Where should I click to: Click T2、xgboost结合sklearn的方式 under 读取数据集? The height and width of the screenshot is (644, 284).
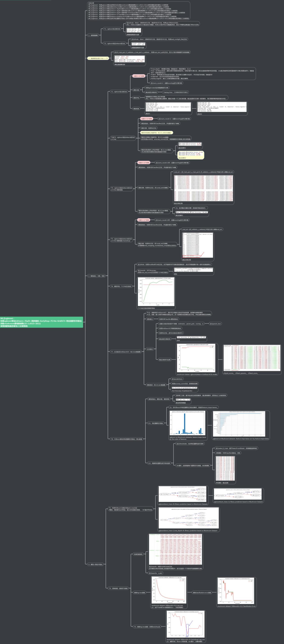114,43
